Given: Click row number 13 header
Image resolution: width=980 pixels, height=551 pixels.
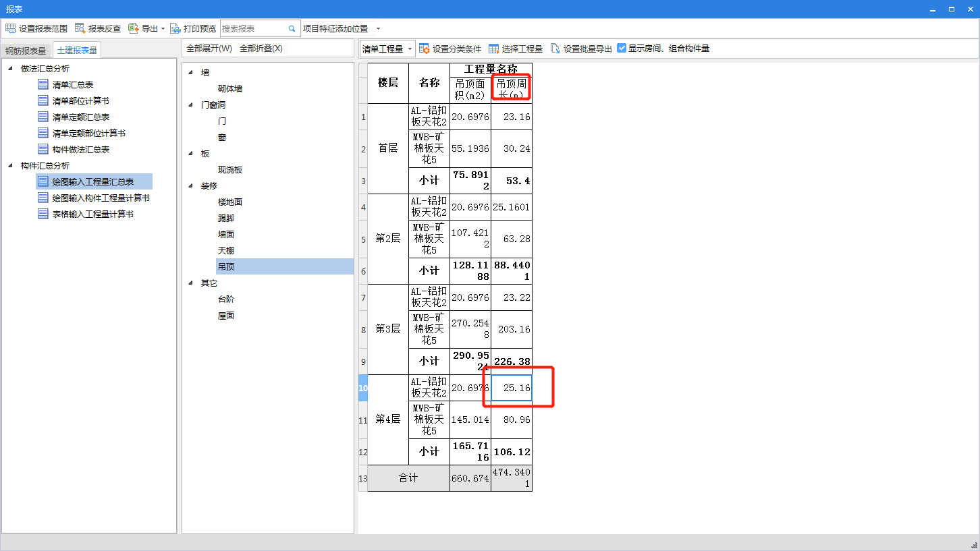Looking at the screenshot, I should tap(363, 478).
